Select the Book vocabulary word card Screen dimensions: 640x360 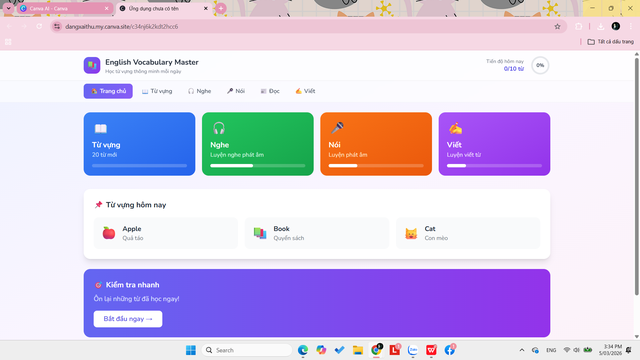coord(317,233)
